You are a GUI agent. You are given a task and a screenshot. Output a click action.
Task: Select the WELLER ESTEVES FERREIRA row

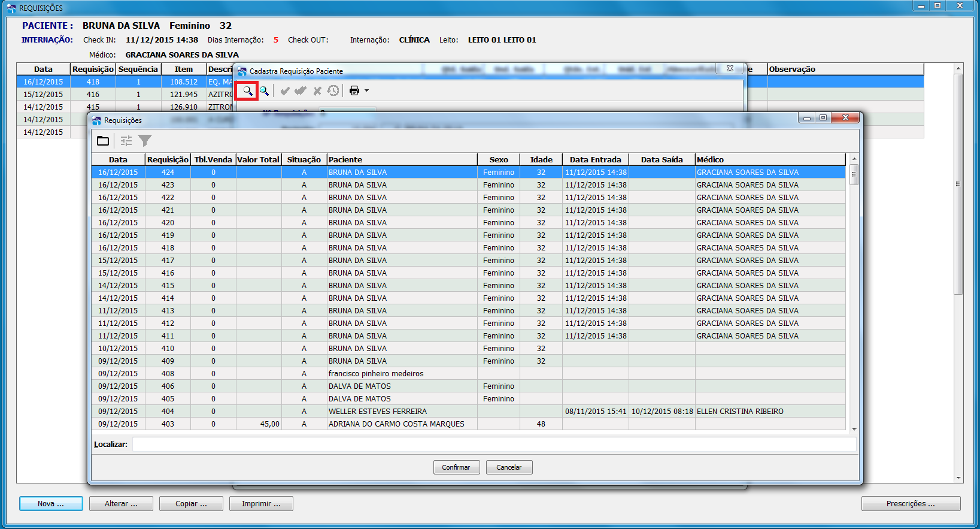[468, 412]
